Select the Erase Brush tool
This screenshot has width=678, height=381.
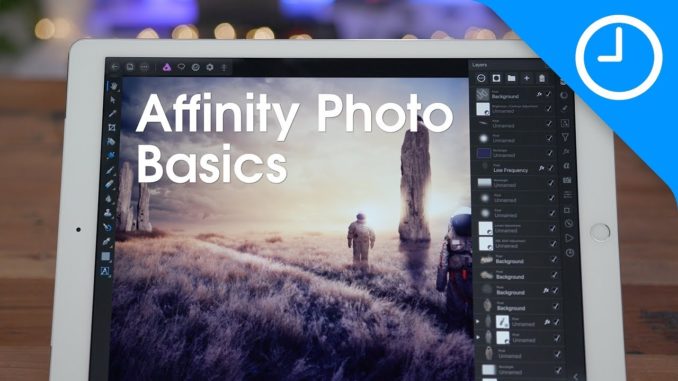109,184
